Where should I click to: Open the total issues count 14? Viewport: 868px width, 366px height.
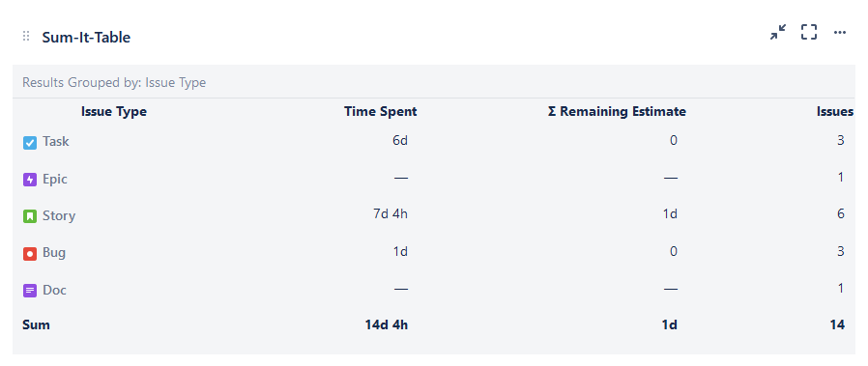pyautogui.click(x=838, y=325)
